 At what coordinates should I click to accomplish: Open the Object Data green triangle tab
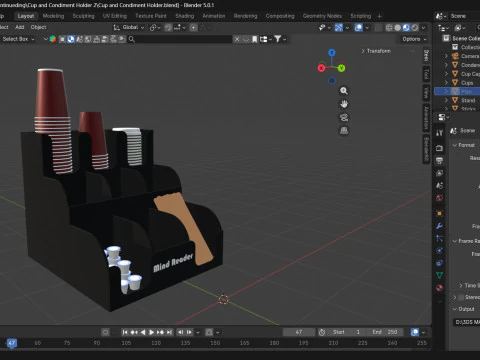pos(439,275)
